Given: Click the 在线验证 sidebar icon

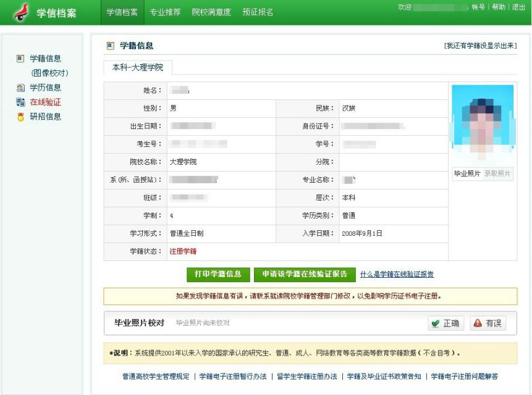Looking at the screenshot, I should coord(20,102).
